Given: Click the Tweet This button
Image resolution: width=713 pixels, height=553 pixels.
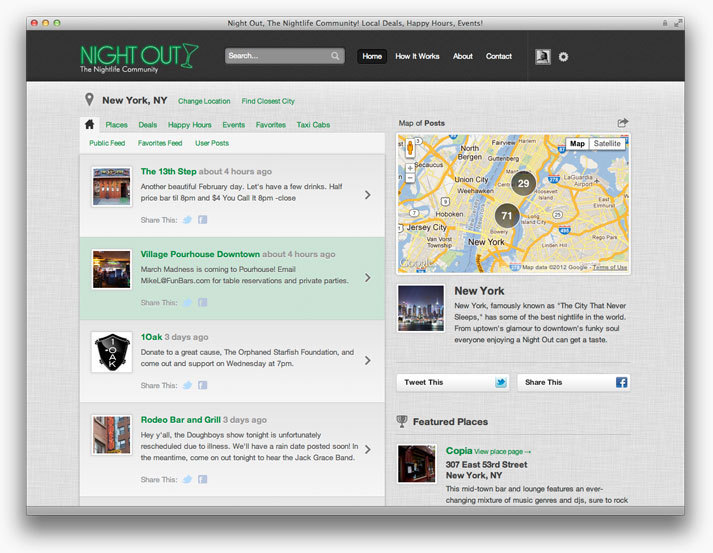Looking at the screenshot, I should click(x=452, y=382).
